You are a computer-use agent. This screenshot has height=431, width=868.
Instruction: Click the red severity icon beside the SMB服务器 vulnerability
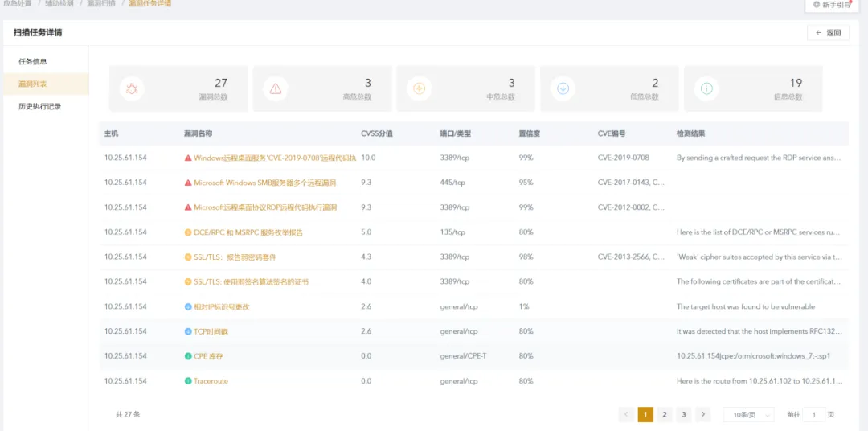[187, 183]
